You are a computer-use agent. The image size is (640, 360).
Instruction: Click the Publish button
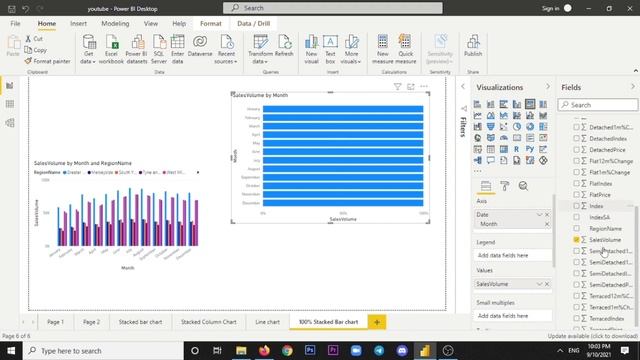(473, 46)
